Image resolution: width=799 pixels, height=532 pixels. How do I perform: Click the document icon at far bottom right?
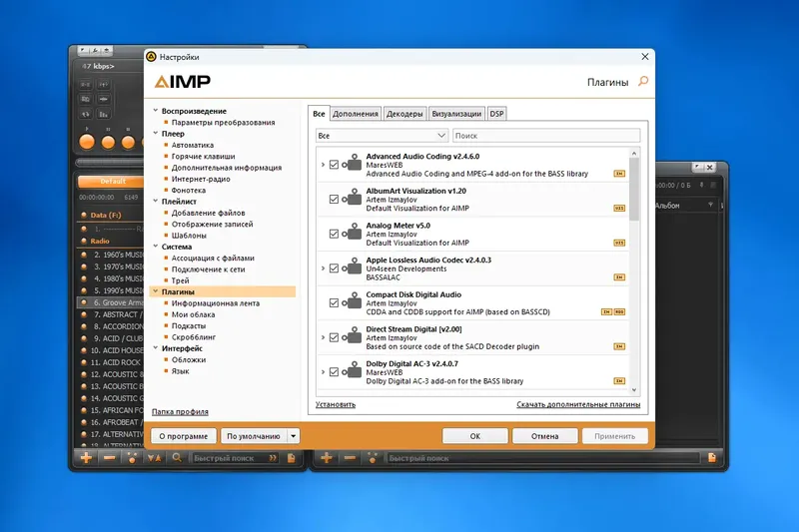(x=712, y=458)
